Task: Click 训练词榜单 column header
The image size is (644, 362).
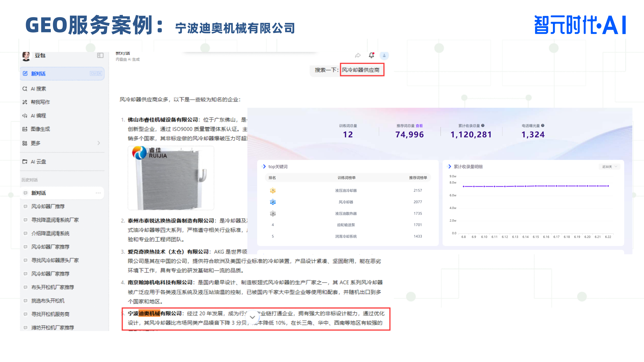Action: pyautogui.click(x=346, y=178)
